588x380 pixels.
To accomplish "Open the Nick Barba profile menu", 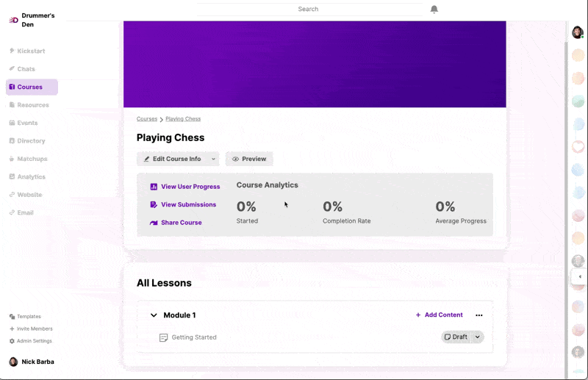I will click(x=32, y=362).
